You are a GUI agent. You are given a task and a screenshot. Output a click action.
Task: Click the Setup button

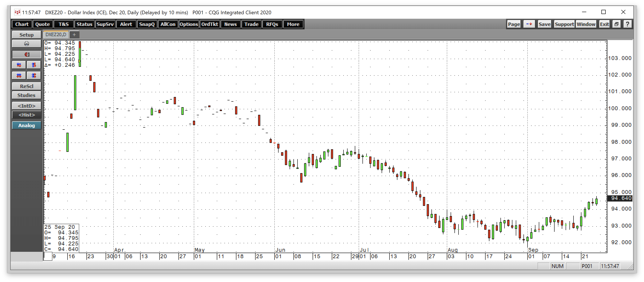click(x=26, y=35)
